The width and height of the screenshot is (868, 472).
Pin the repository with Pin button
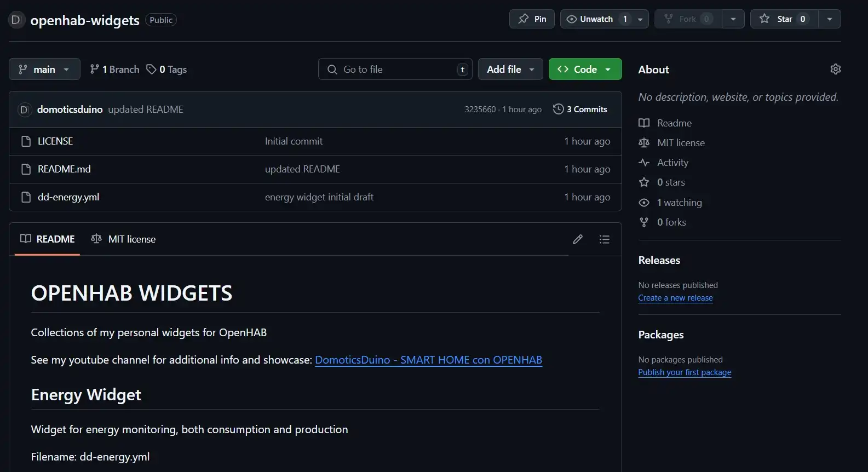pos(532,19)
